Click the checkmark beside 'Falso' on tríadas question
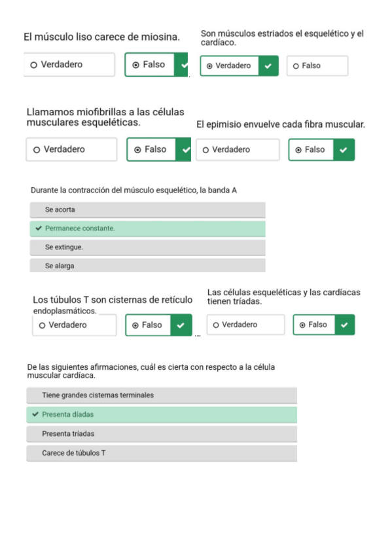Viewport: 392px width, 555px height. click(x=346, y=325)
